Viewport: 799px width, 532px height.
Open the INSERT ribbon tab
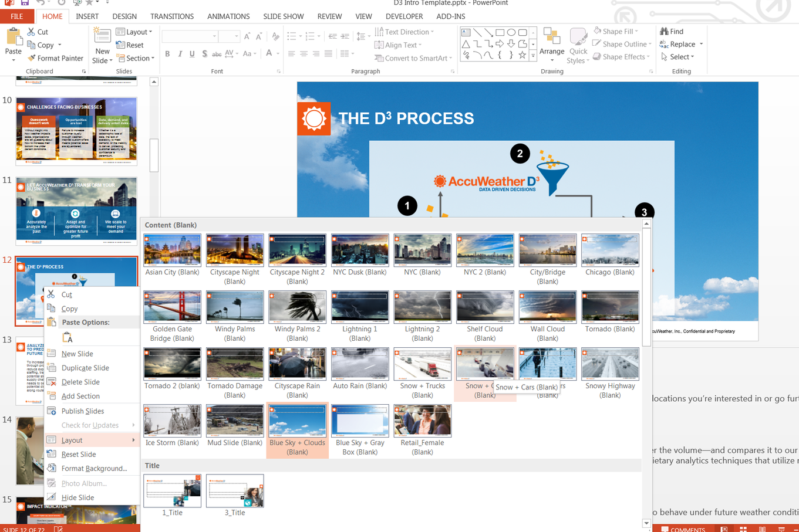[87, 16]
